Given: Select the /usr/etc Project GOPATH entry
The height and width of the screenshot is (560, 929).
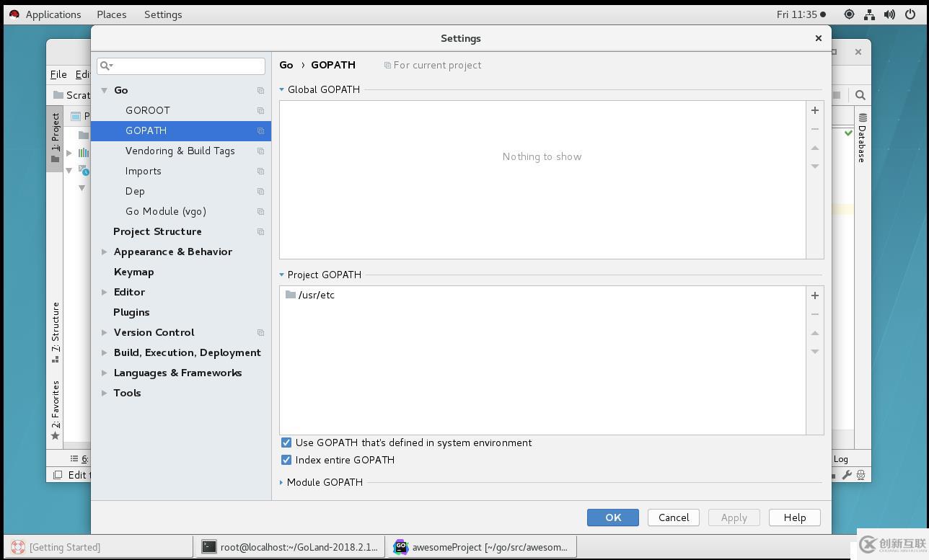Looking at the screenshot, I should pos(542,295).
